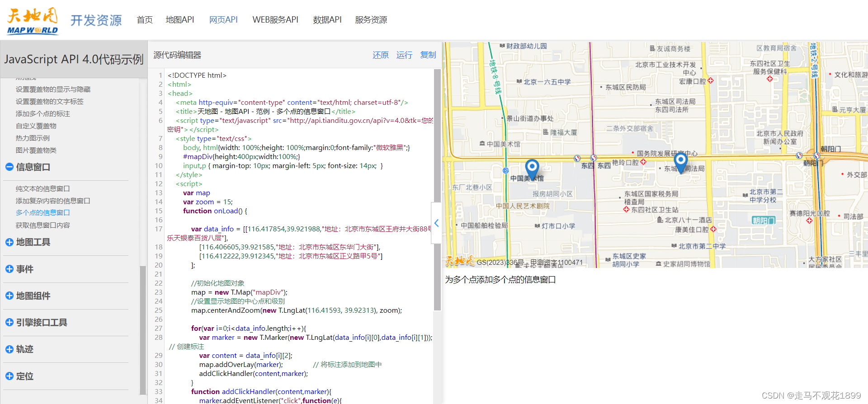This screenshot has height=404, width=868.
Task: Click the Tianditu Map World logo
Action: click(33, 21)
